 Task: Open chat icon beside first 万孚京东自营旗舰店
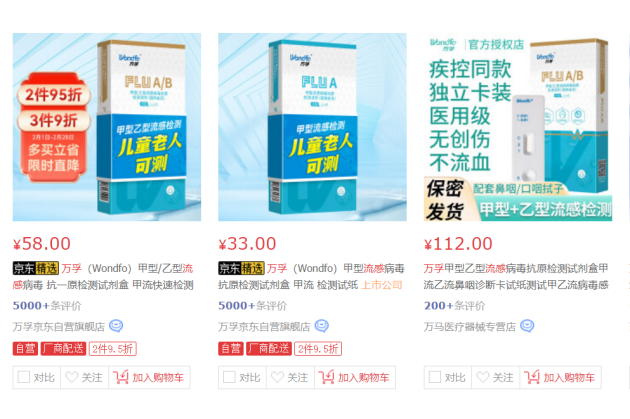click(116, 326)
